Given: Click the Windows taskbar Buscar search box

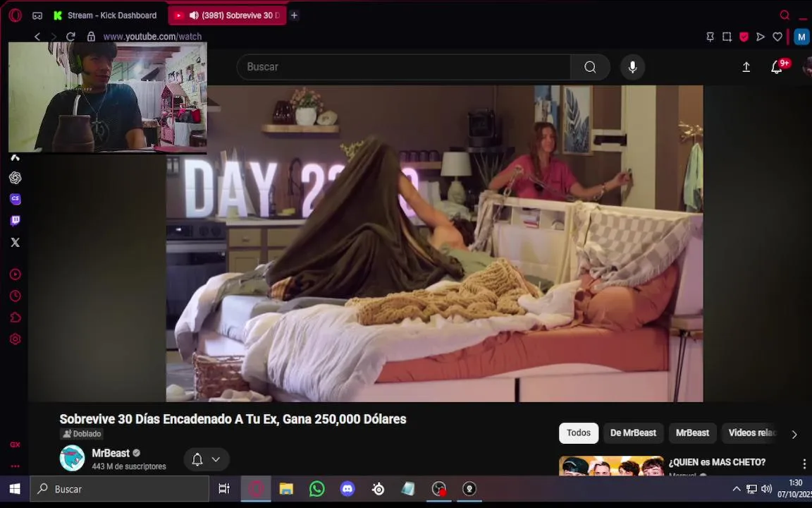Looking at the screenshot, I should click(120, 489).
